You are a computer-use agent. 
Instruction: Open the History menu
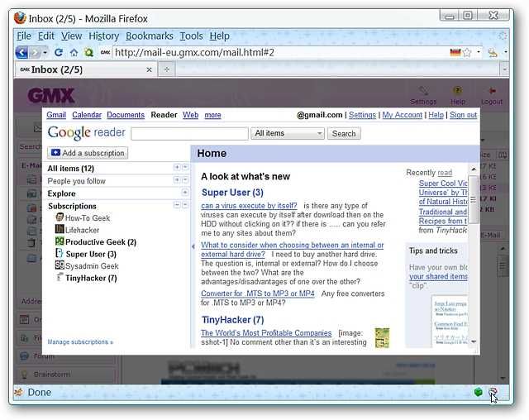[103, 36]
